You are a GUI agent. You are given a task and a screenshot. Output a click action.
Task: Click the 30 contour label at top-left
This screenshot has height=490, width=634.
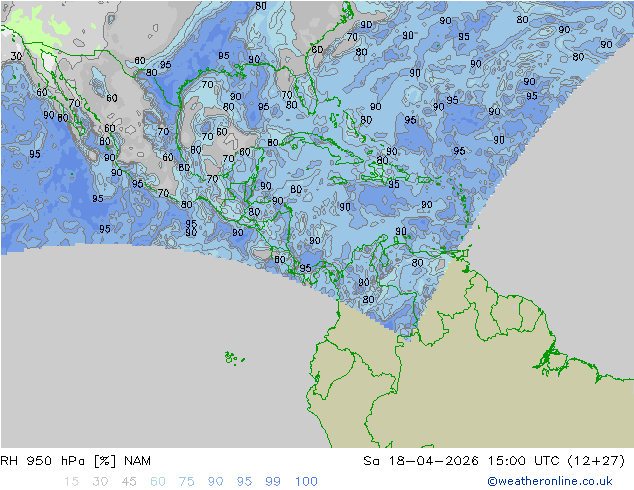16,56
